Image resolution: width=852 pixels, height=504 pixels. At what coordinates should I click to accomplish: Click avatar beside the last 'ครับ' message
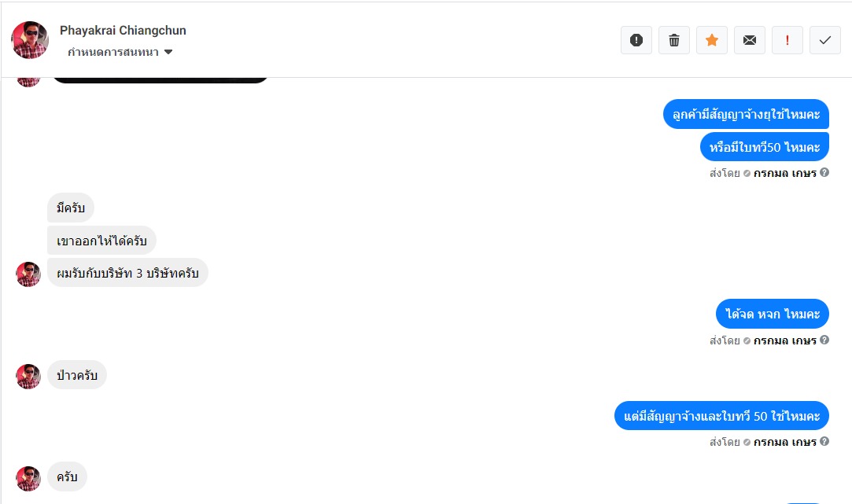(28, 478)
